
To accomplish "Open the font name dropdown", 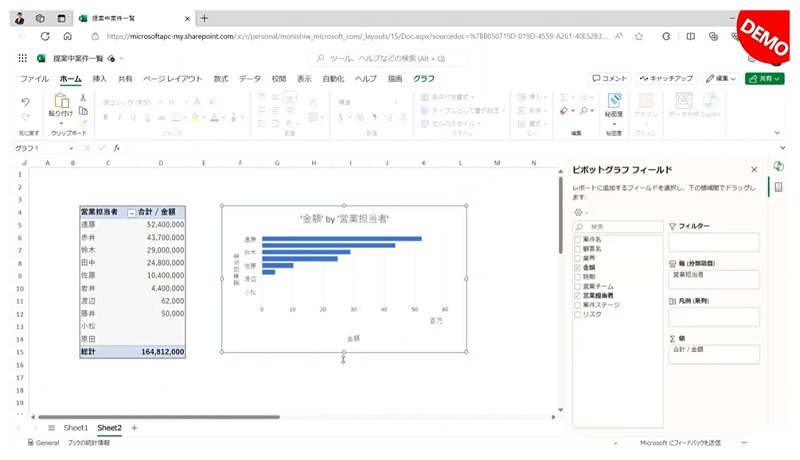I will pyautogui.click(x=160, y=103).
